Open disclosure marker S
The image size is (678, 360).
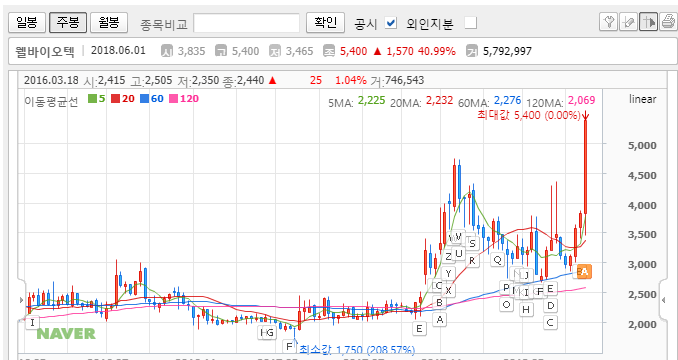[x=472, y=244]
